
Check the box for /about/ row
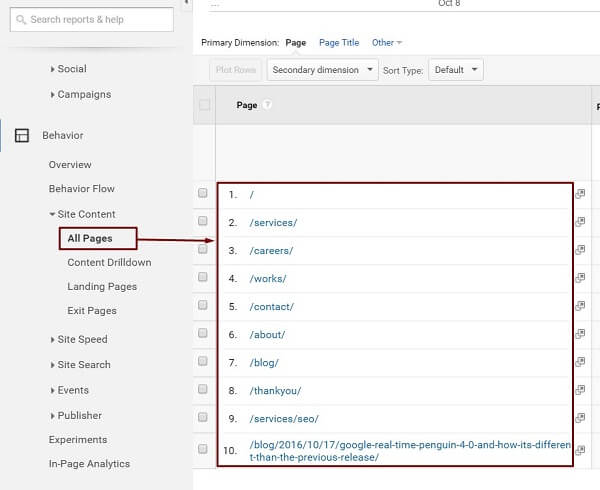[203, 333]
